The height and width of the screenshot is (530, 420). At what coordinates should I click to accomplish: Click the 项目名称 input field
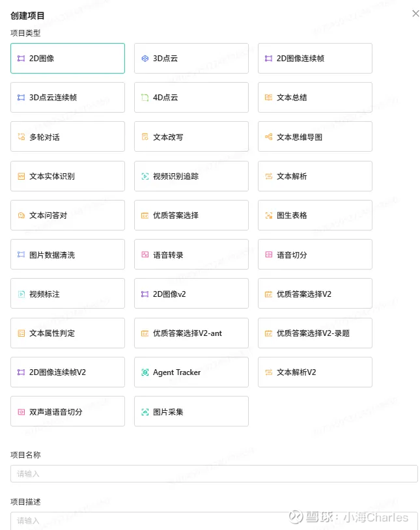(214, 473)
